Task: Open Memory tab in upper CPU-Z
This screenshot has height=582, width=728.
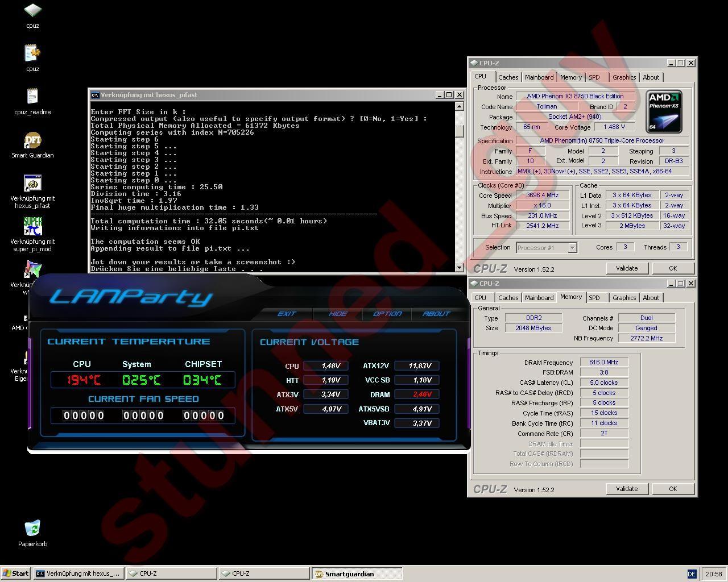Action: (570, 77)
